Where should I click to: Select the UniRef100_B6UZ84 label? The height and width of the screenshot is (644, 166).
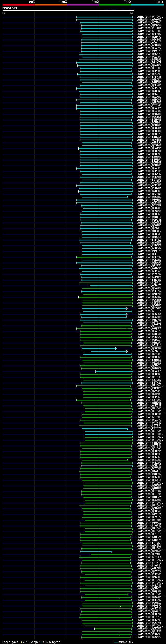click(149, 122)
